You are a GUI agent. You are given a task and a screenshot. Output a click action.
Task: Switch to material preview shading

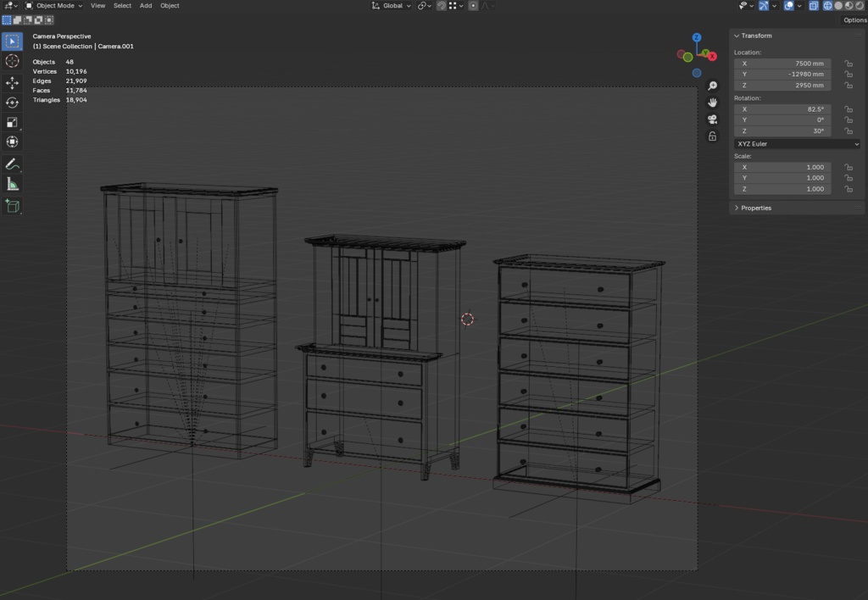coord(849,6)
